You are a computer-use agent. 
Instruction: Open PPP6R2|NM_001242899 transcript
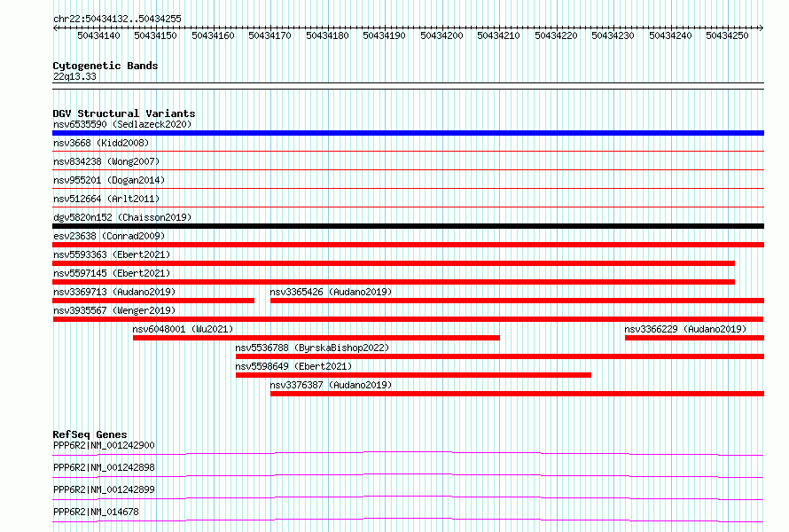pos(104,489)
